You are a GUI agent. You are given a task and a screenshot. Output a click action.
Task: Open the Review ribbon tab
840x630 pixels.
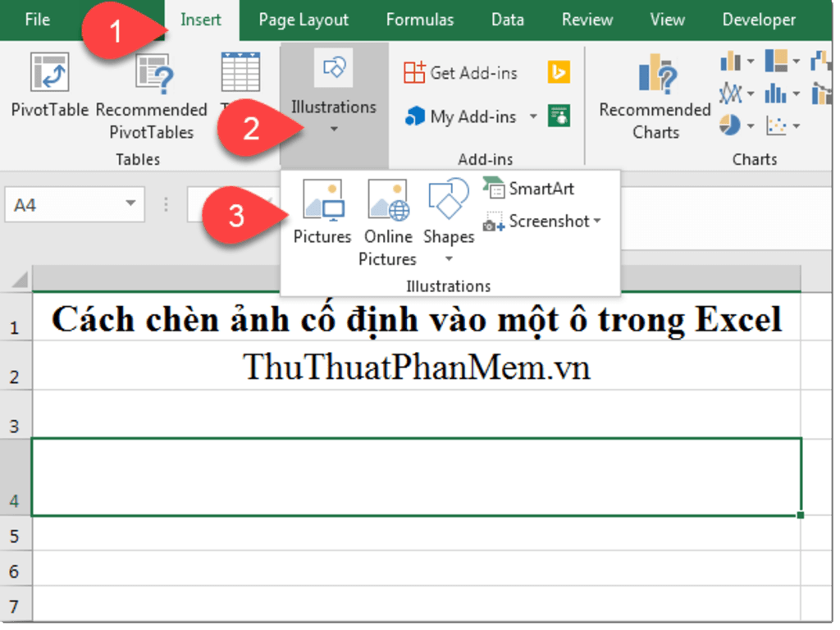[x=587, y=20]
